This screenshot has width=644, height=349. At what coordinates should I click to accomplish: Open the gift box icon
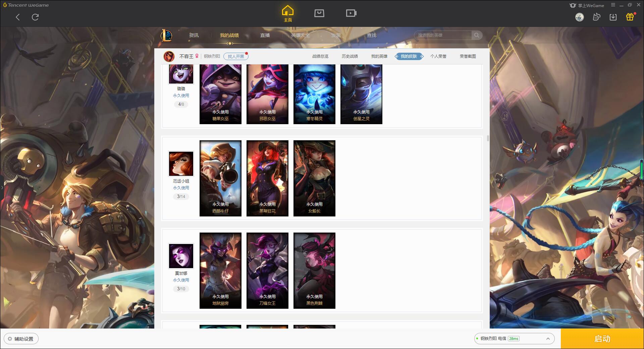630,17
